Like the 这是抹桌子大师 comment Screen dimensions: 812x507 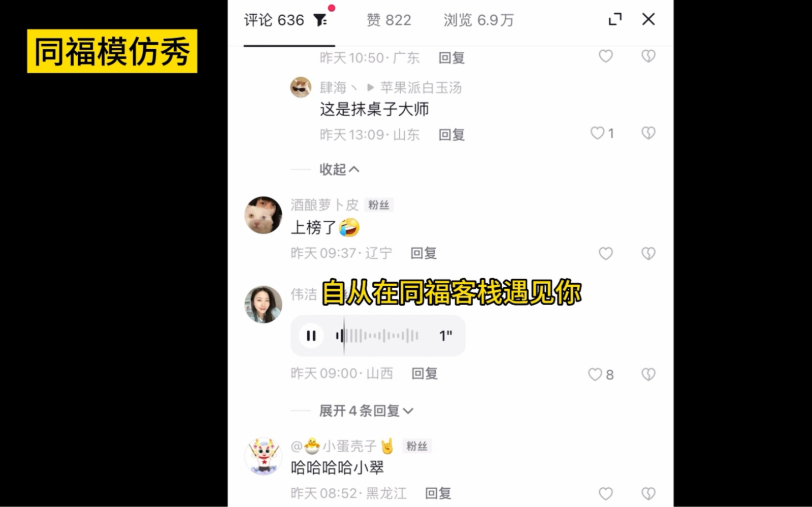(597, 133)
